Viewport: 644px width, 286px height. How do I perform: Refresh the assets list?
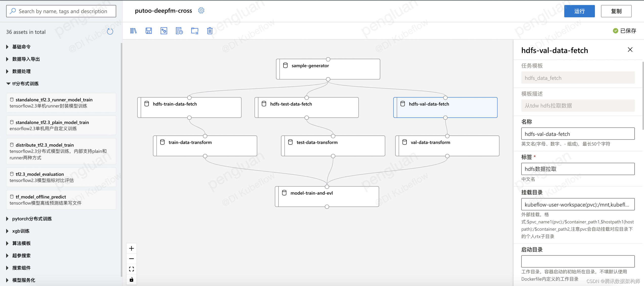[110, 32]
